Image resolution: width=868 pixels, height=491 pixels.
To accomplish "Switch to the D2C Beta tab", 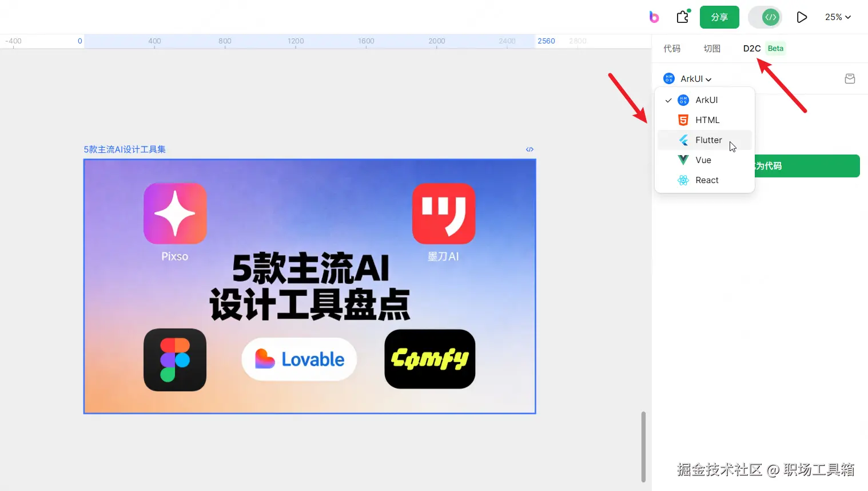I will pos(764,49).
